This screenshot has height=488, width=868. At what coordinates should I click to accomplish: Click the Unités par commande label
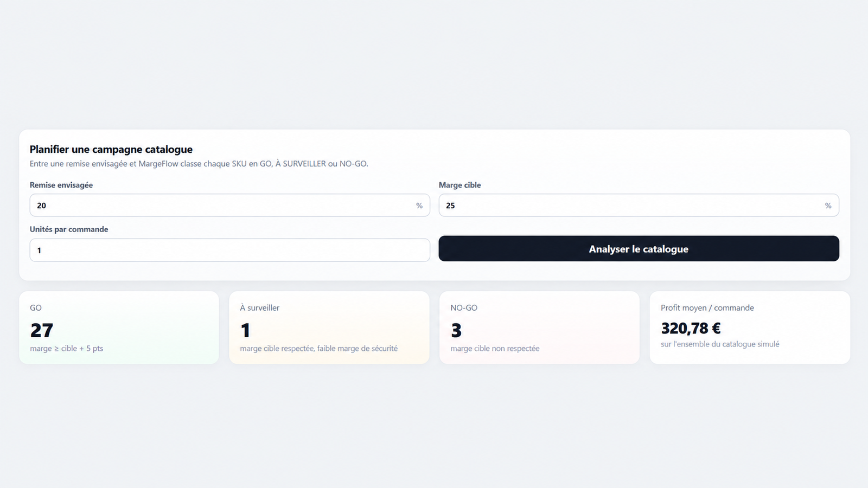69,229
